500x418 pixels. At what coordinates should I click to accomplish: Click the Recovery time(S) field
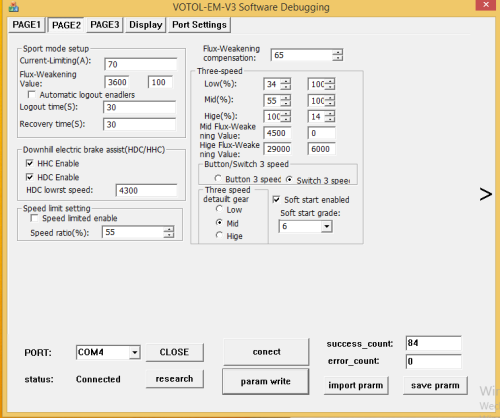click(x=139, y=125)
